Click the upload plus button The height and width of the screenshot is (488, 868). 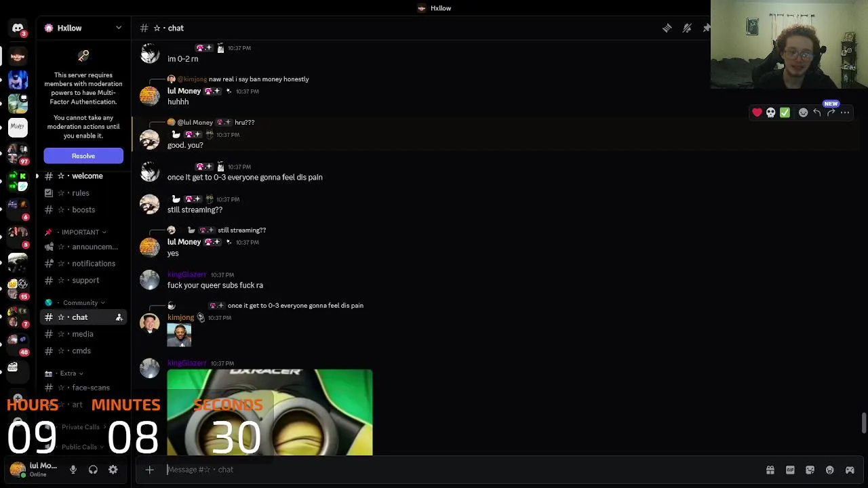[149, 470]
